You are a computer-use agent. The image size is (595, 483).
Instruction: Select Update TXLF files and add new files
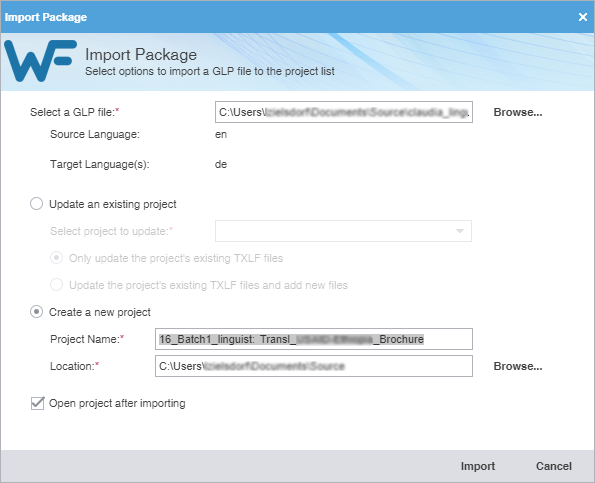pyautogui.click(x=57, y=285)
